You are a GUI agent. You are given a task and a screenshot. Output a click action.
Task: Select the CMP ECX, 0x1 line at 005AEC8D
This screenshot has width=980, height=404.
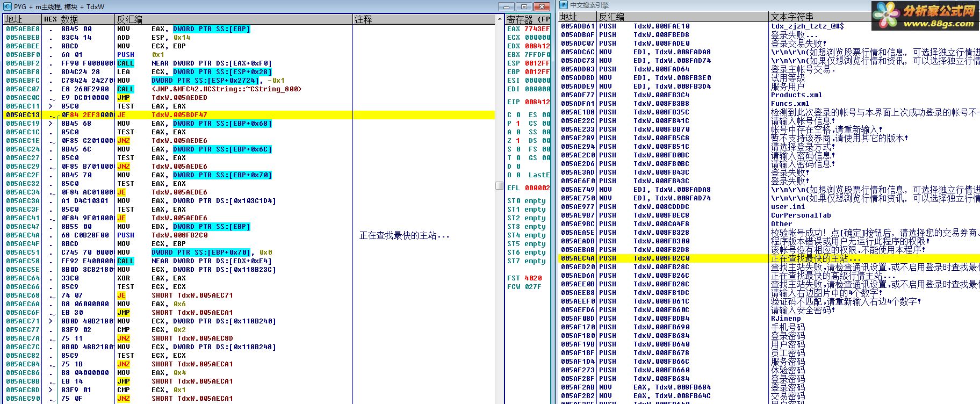tap(249, 390)
